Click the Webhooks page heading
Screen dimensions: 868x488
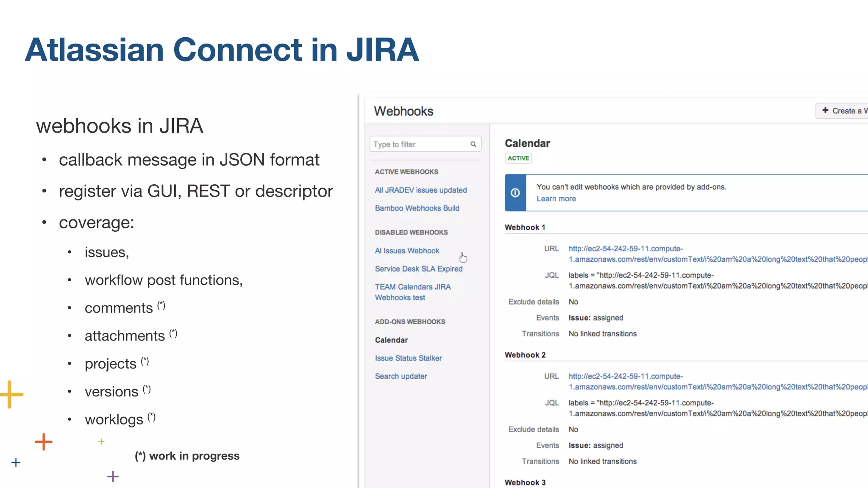403,111
